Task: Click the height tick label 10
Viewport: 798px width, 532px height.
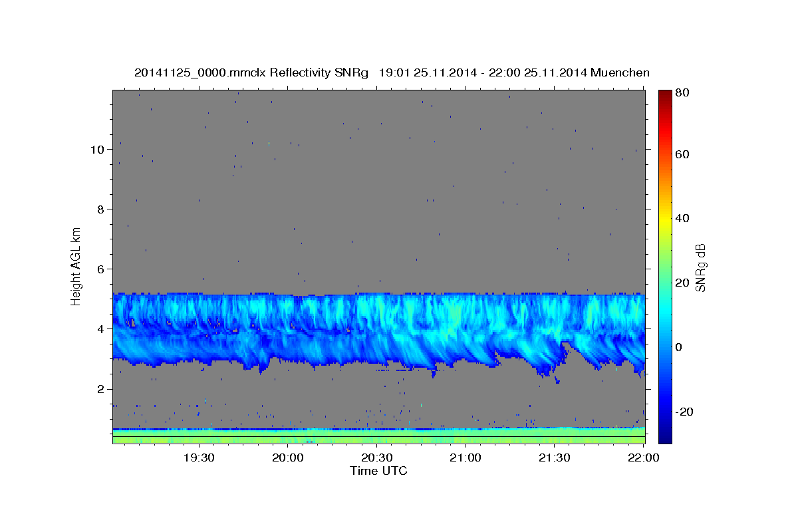Action: tap(98, 149)
